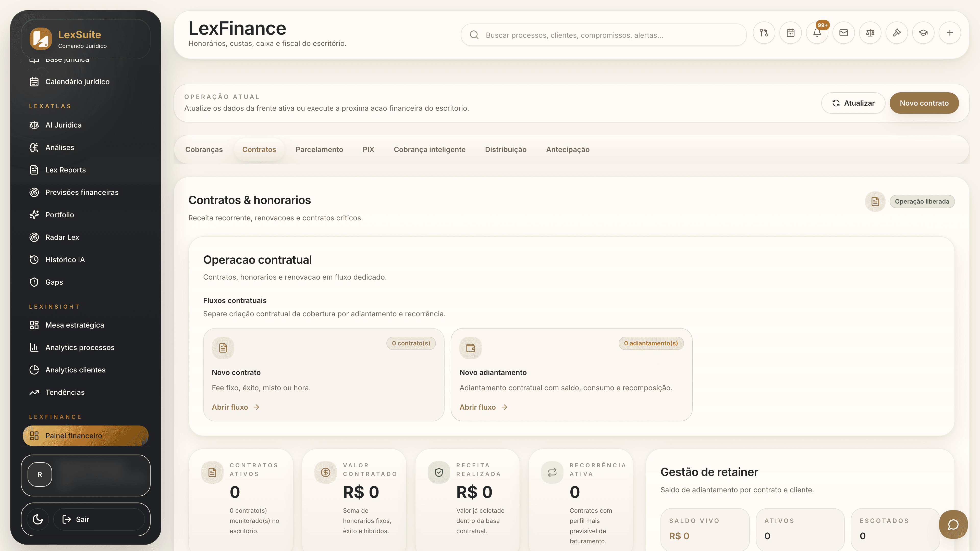Image resolution: width=980 pixels, height=551 pixels.
Task: Click the moon dark-mode icon in the sidebar
Action: 37,519
